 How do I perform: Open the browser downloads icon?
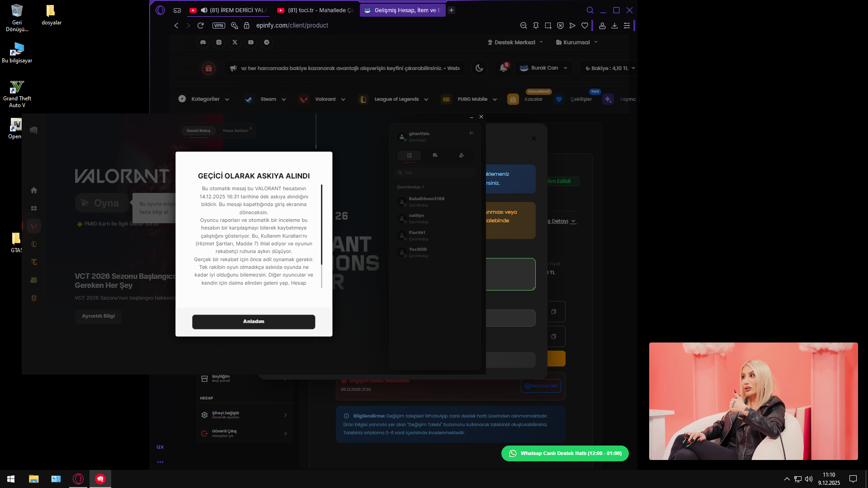614,26
